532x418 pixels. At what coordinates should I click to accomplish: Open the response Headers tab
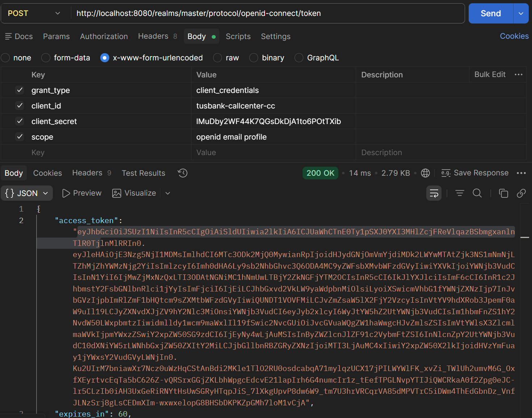coord(92,173)
